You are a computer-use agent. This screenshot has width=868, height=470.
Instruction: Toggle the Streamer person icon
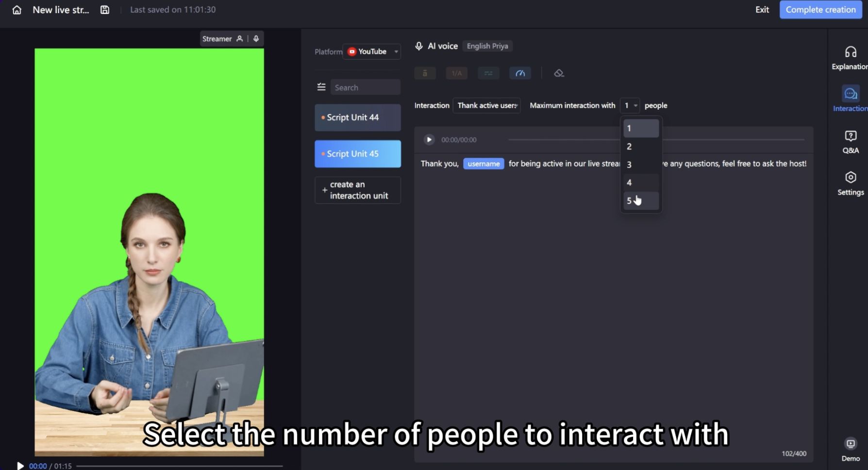tap(239, 39)
